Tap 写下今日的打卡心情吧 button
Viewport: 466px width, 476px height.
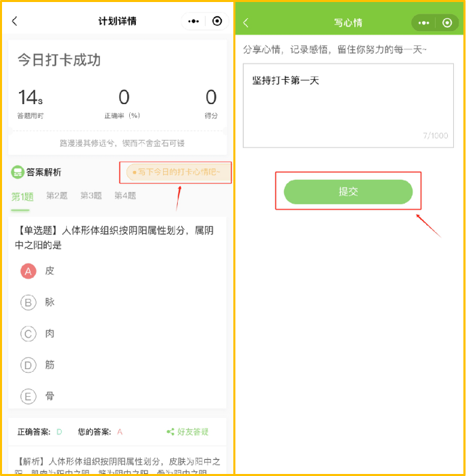179,172
